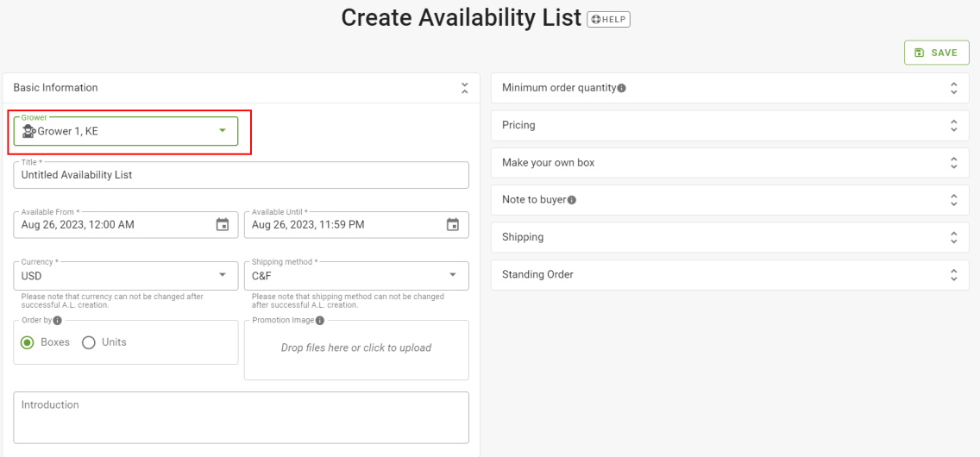This screenshot has width=980, height=457.
Task: Select the Units radio option
Action: tap(89, 342)
